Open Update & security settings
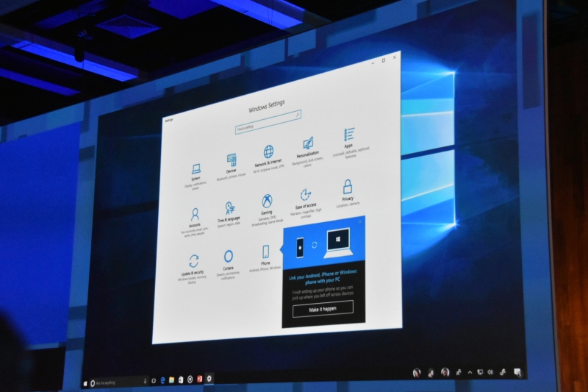Image resolution: width=588 pixels, height=392 pixels. coord(193,268)
